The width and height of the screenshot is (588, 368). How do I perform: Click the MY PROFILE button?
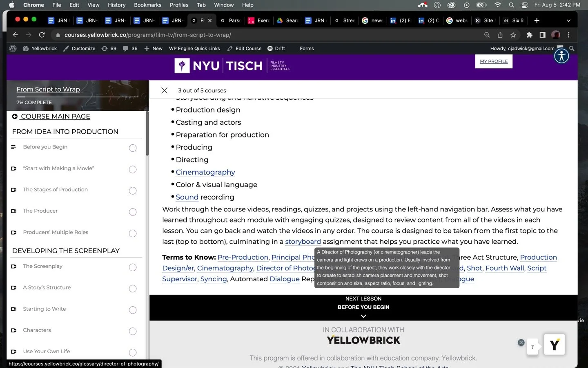point(493,61)
